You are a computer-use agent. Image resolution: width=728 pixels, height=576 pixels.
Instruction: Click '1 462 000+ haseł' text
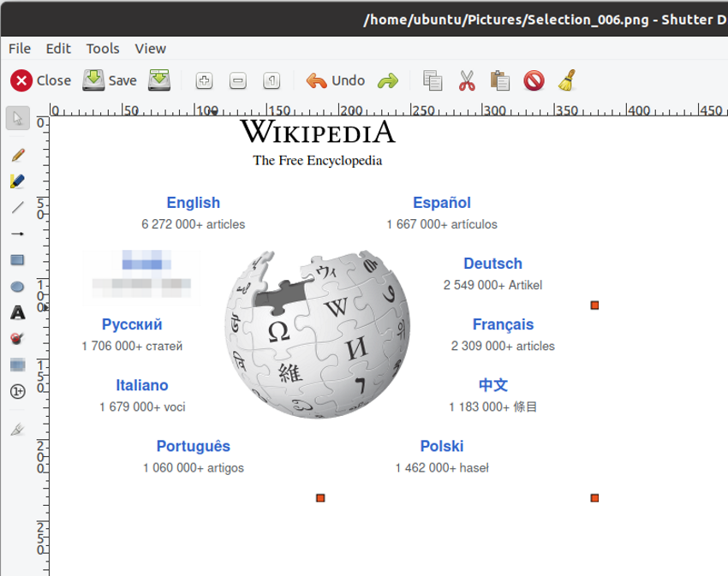click(442, 468)
